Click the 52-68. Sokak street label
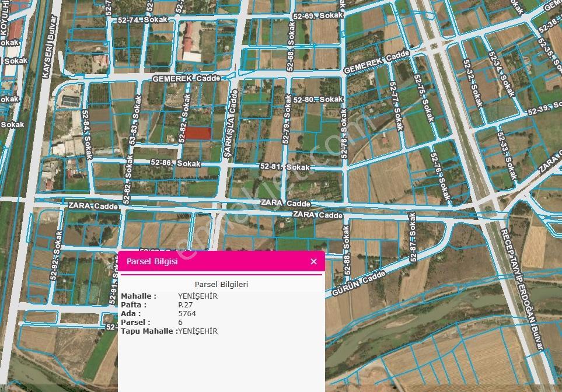The width and height of the screenshot is (562, 392). 291,46
